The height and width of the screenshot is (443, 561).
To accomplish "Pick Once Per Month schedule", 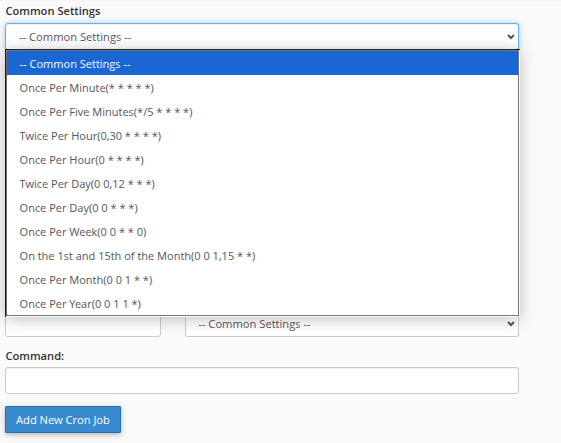I will [x=262, y=280].
